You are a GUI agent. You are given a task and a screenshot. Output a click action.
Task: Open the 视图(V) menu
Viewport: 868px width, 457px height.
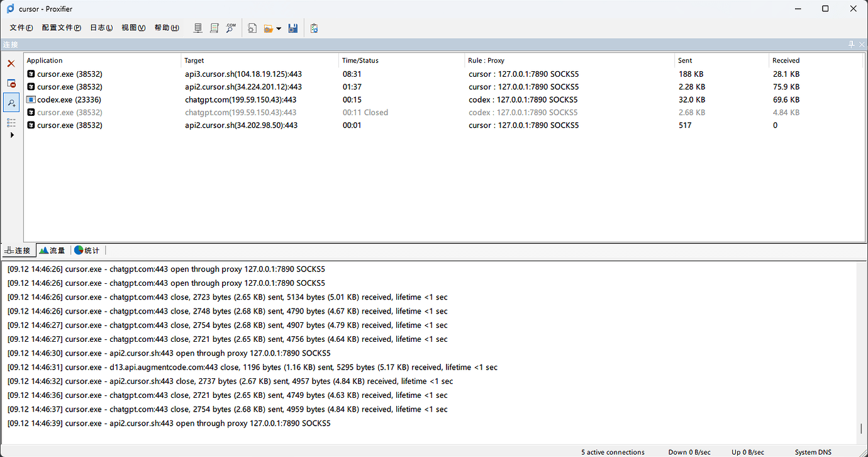coord(133,28)
